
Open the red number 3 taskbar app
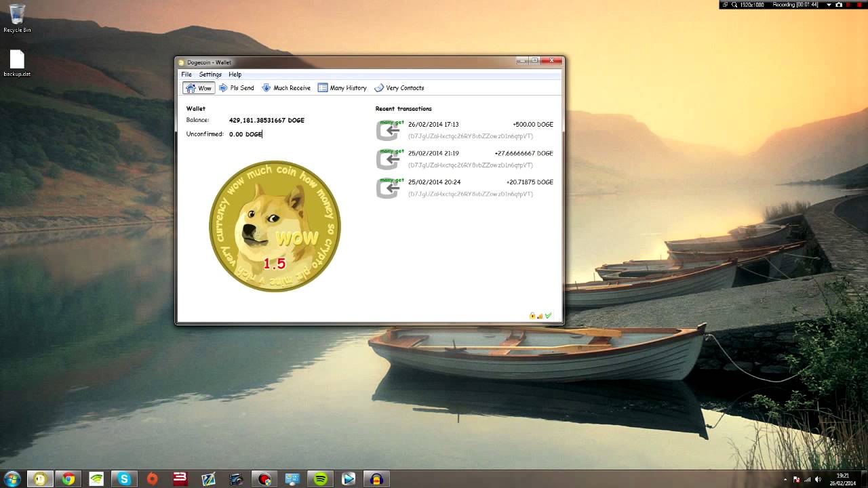[x=180, y=479]
